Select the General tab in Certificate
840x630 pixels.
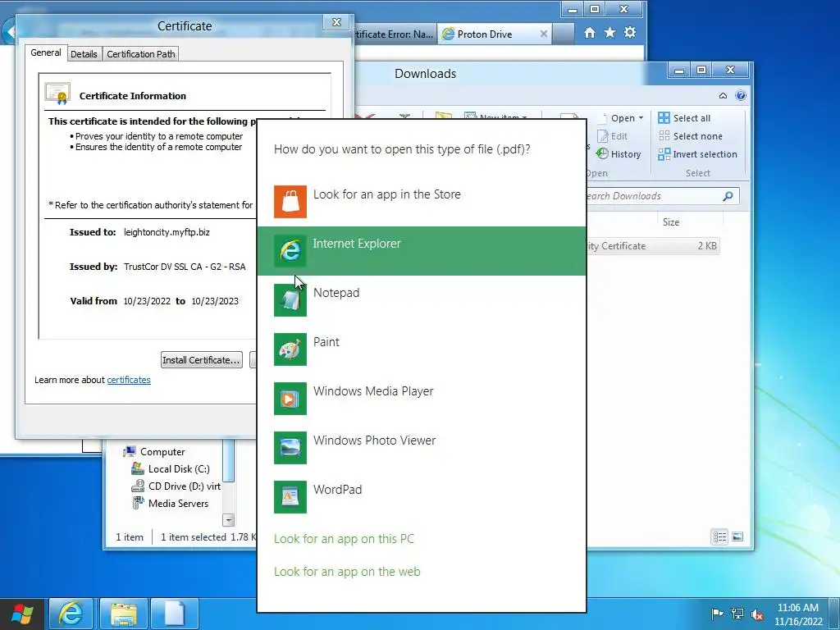[46, 52]
